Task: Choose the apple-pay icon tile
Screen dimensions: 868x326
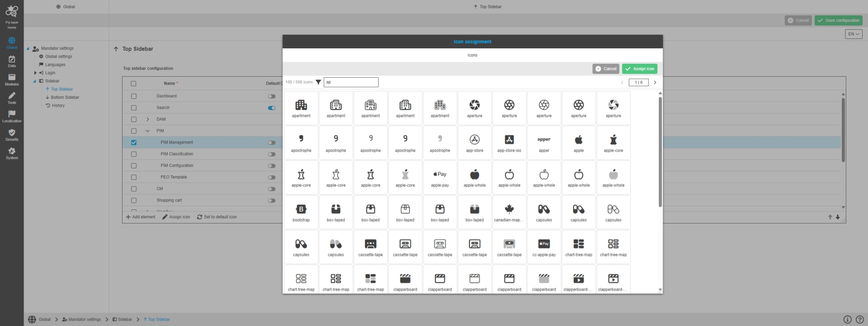Action: tap(440, 177)
